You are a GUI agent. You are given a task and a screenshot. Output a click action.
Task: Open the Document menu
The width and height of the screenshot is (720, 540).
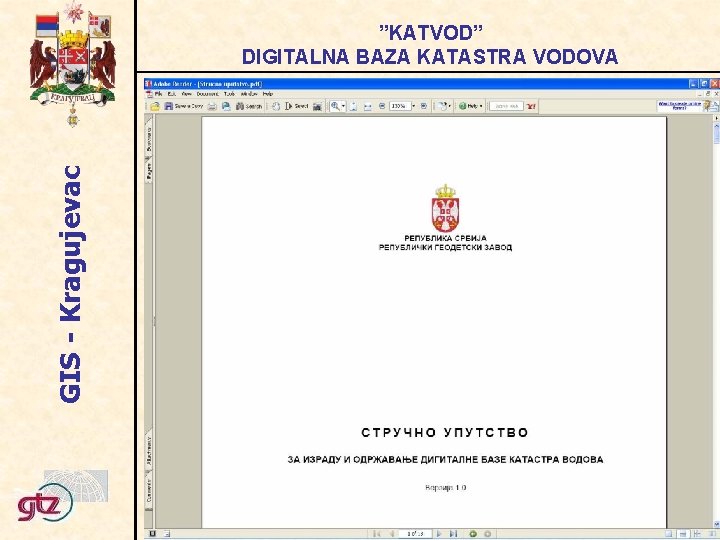point(208,94)
